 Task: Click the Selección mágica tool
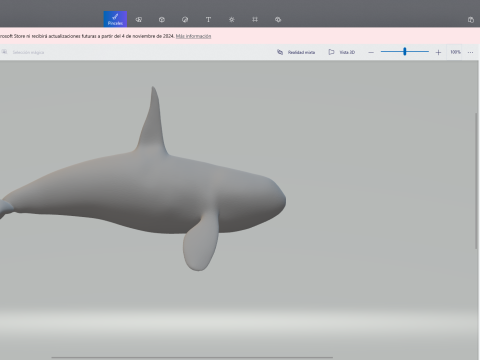click(x=23, y=52)
